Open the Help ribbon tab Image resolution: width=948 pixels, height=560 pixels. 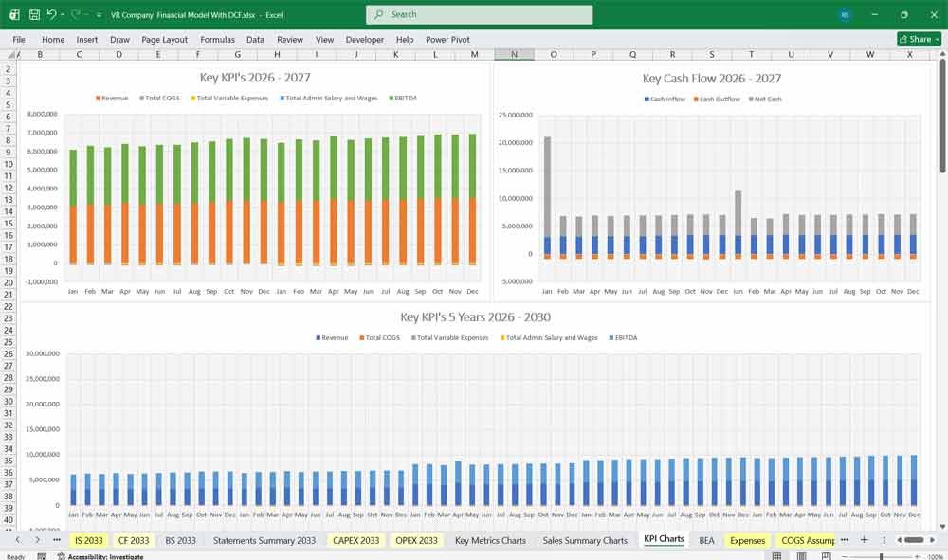(405, 39)
